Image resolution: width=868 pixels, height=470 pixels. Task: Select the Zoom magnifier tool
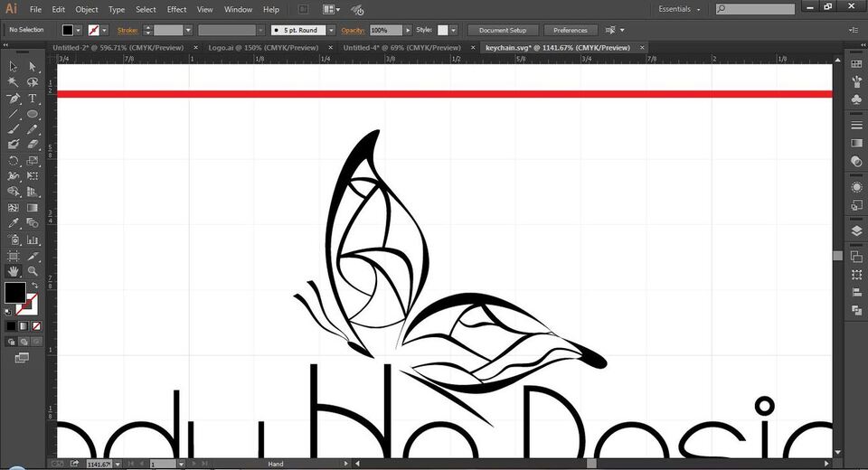(x=33, y=271)
